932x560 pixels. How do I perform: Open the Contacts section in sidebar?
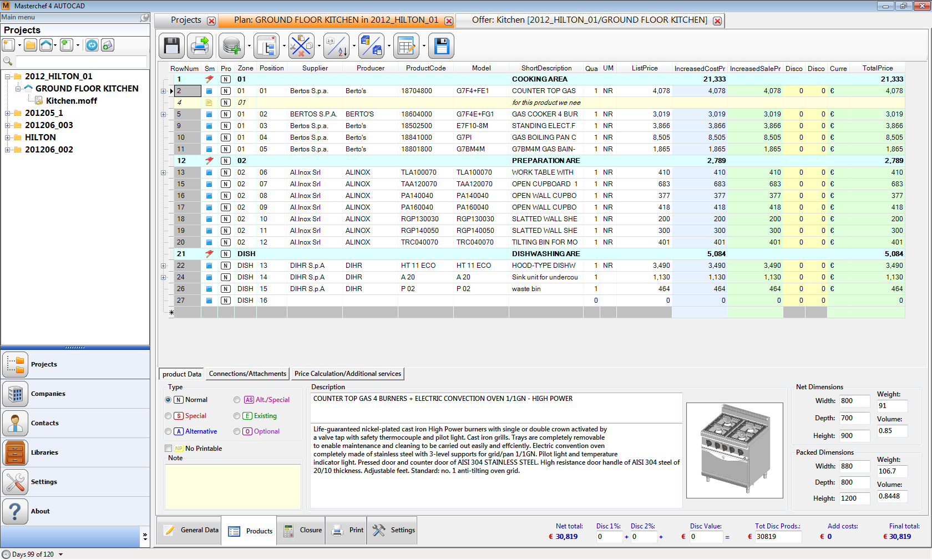75,423
